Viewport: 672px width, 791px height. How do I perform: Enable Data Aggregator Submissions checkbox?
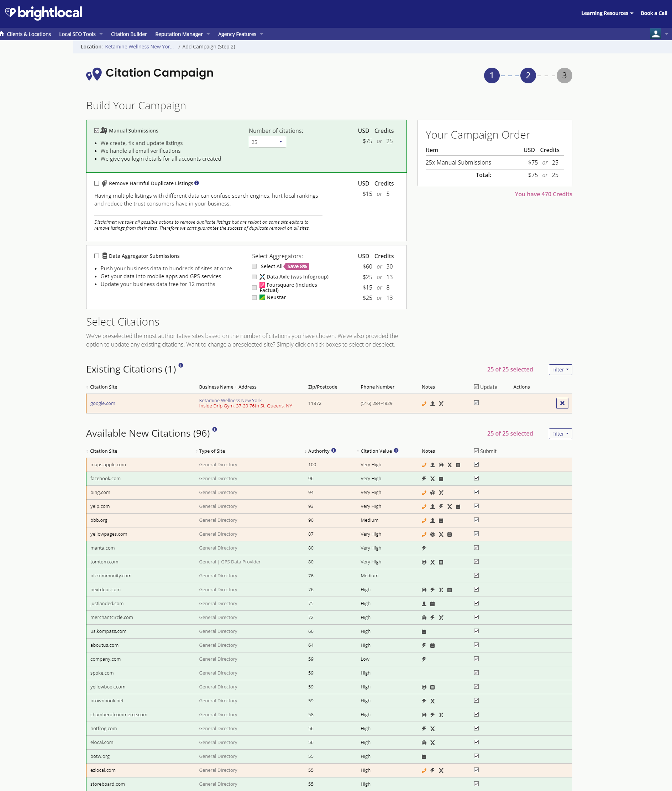coord(97,256)
